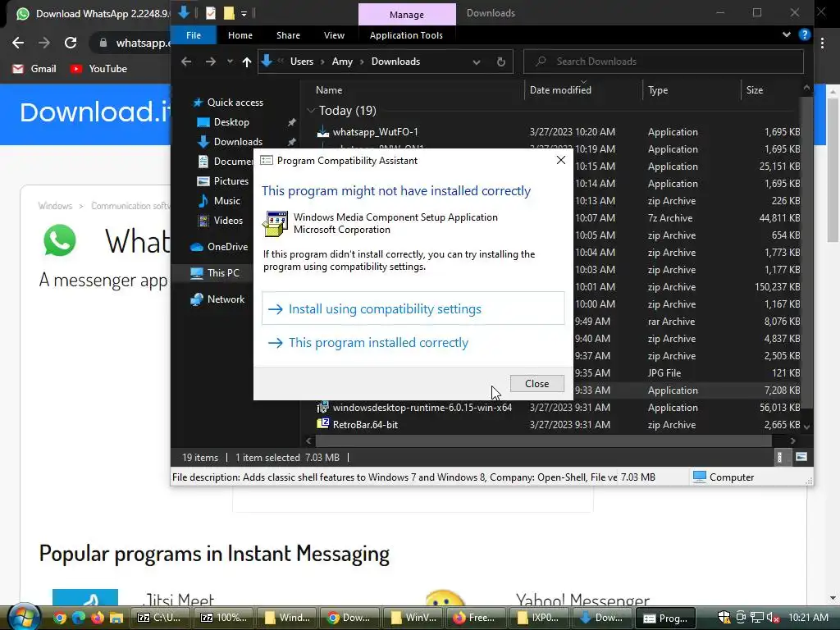This screenshot has width=840, height=630.
Task: Open Downloads in the navigation pane
Action: [x=238, y=142]
